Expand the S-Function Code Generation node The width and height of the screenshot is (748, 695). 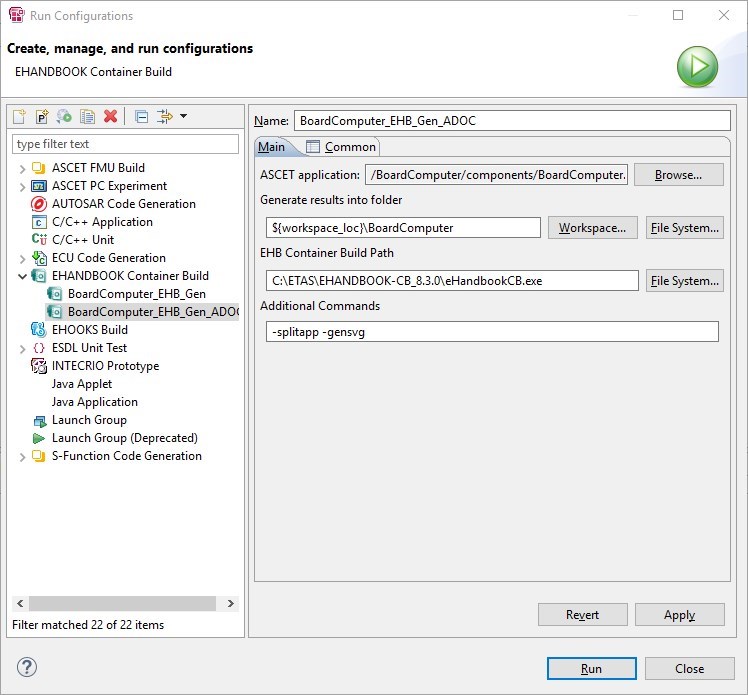tap(22, 457)
